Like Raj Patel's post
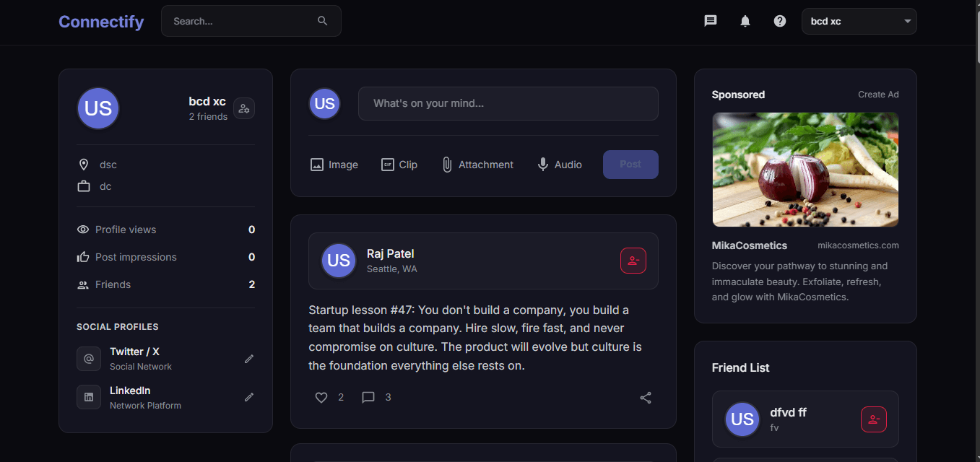This screenshot has width=980, height=462. coord(321,397)
